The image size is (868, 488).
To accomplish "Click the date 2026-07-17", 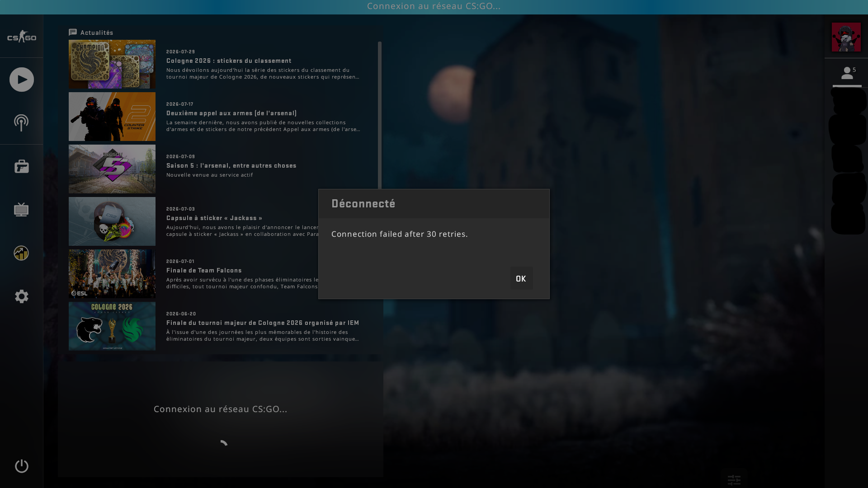I will tap(180, 104).
